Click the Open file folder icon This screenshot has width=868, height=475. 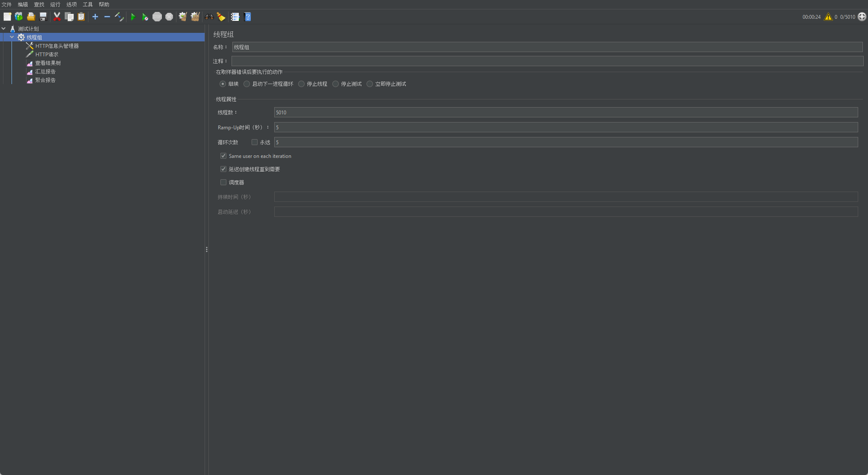coord(31,17)
